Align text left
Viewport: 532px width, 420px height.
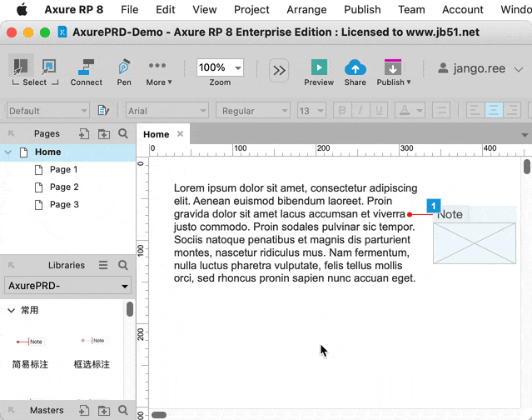(475, 110)
